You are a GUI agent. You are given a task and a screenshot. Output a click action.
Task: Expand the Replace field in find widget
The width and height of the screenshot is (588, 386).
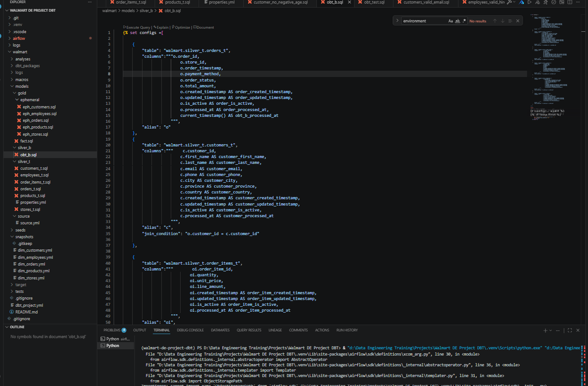397,21
